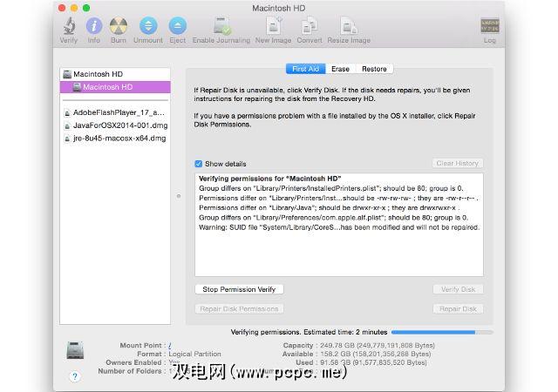Click the help question mark button
Viewport: 558px width, 392px height.
coord(75,376)
